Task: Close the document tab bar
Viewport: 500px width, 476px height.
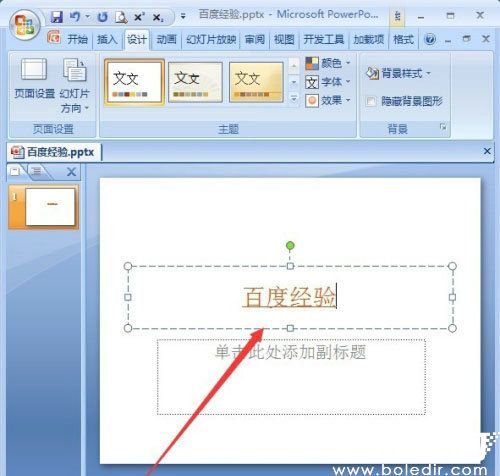Action: click(487, 151)
